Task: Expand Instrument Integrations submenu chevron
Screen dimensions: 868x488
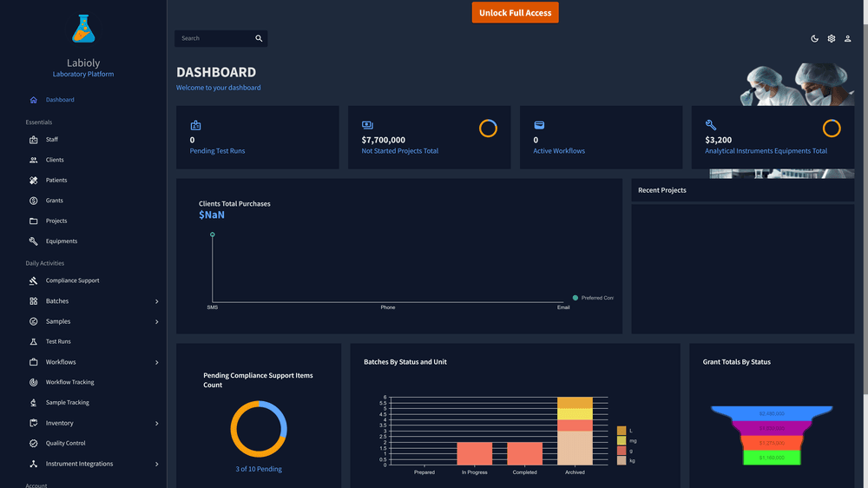Action: click(x=156, y=465)
